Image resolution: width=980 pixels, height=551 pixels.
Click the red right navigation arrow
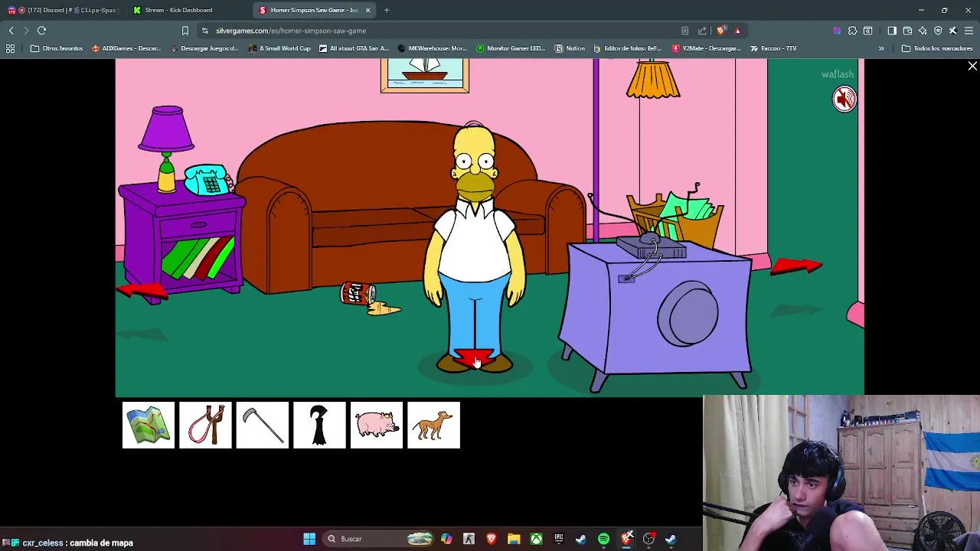click(x=796, y=266)
